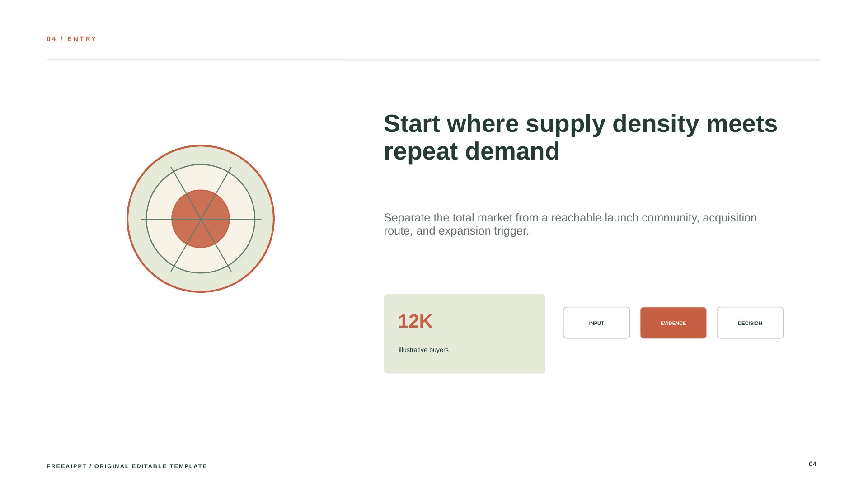This screenshot has width=868, height=488.
Task: Select the "FREEAIPPT / ORIGINAL EDITABLE TEMPLATE" footer
Action: 127,466
